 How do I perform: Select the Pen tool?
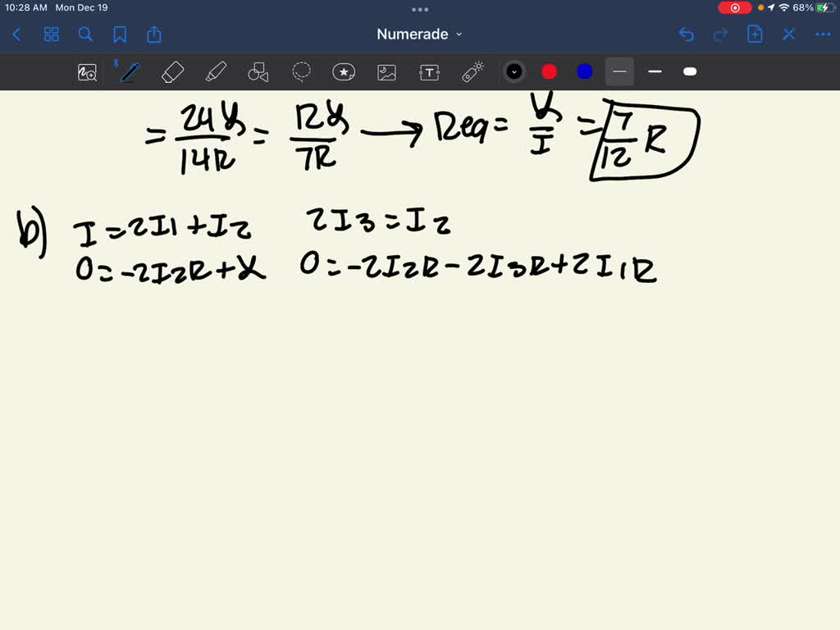[x=129, y=72]
